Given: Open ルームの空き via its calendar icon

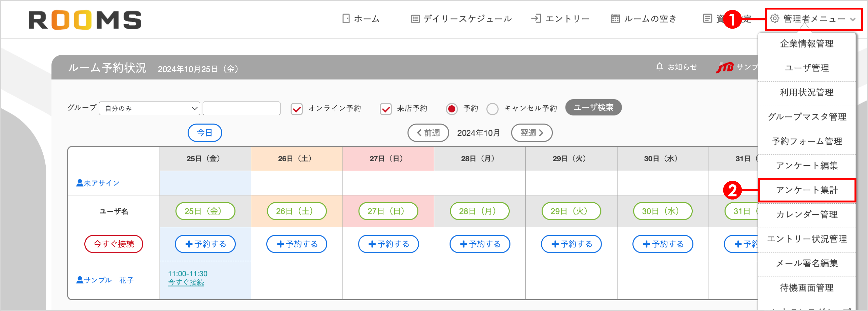Looking at the screenshot, I should pyautogui.click(x=616, y=19).
